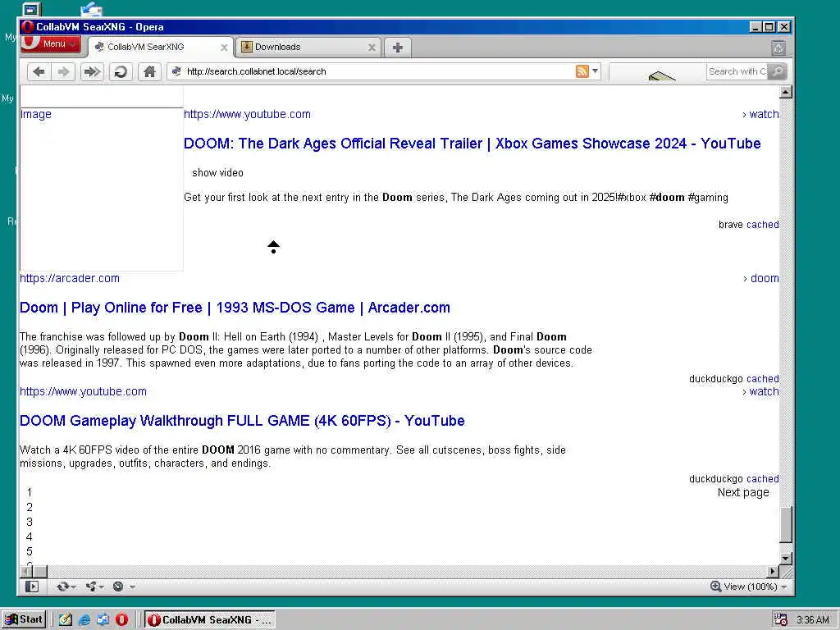This screenshot has height=630, width=840.
Task: Open the Windows Start menu
Action: pos(24,620)
